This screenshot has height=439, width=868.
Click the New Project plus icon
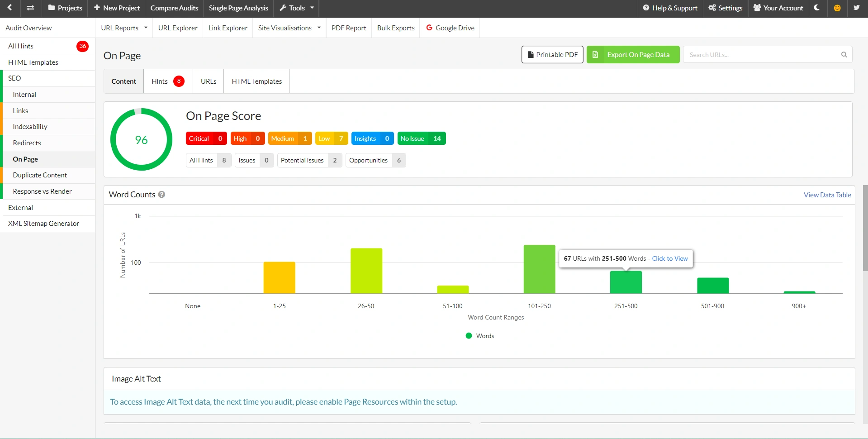[97, 8]
